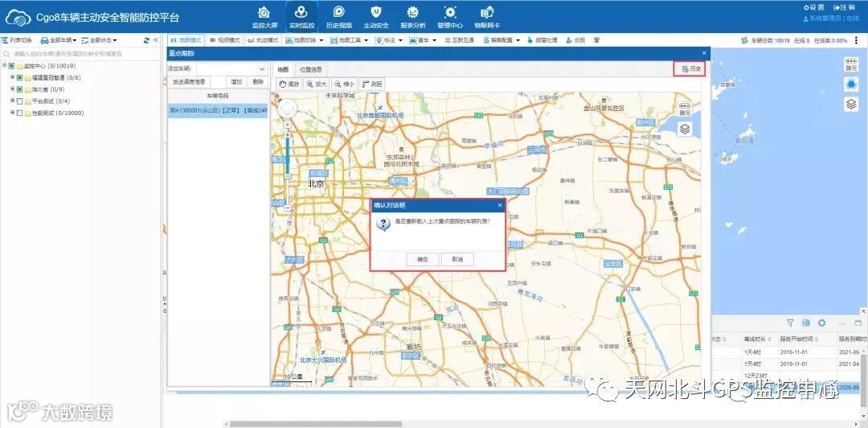
Task: Click the map compass pan control
Action: pyautogui.click(x=287, y=109)
